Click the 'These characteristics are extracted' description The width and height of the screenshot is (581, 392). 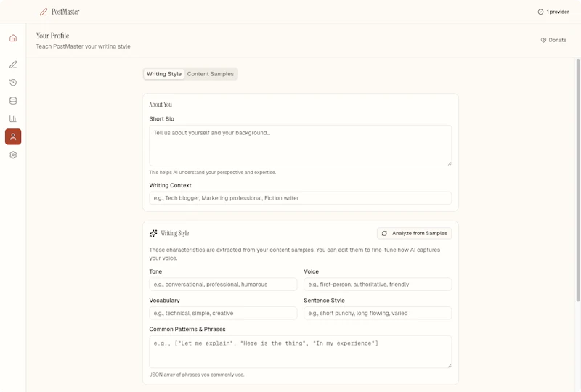pyautogui.click(x=295, y=254)
